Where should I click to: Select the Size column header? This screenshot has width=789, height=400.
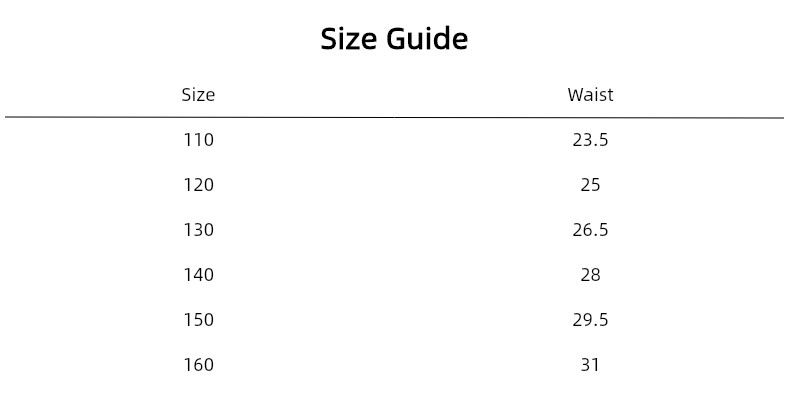[198, 95]
